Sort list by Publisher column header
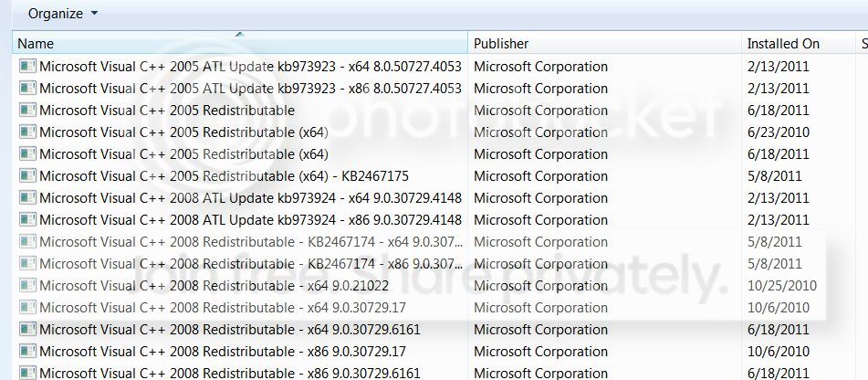The width and height of the screenshot is (868, 380). point(604,43)
